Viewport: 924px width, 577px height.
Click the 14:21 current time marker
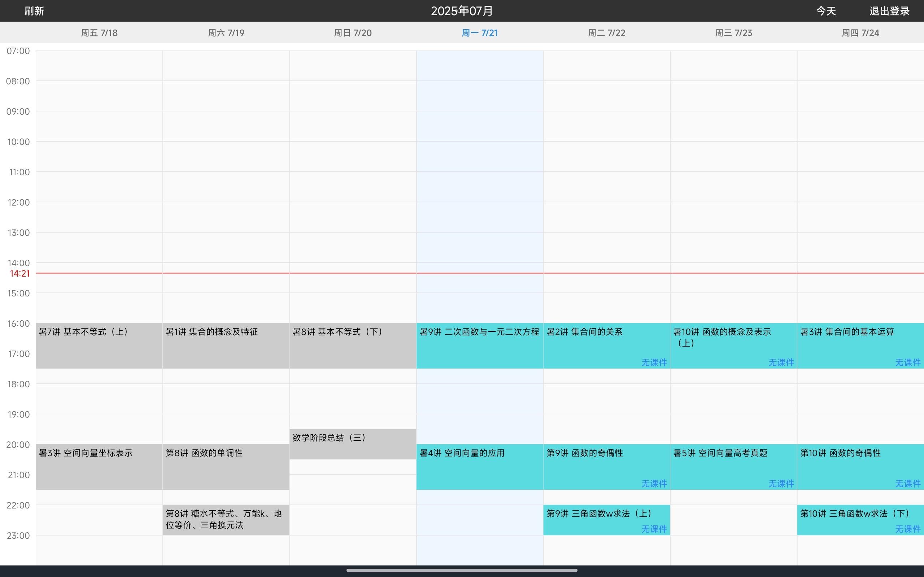pyautogui.click(x=19, y=273)
